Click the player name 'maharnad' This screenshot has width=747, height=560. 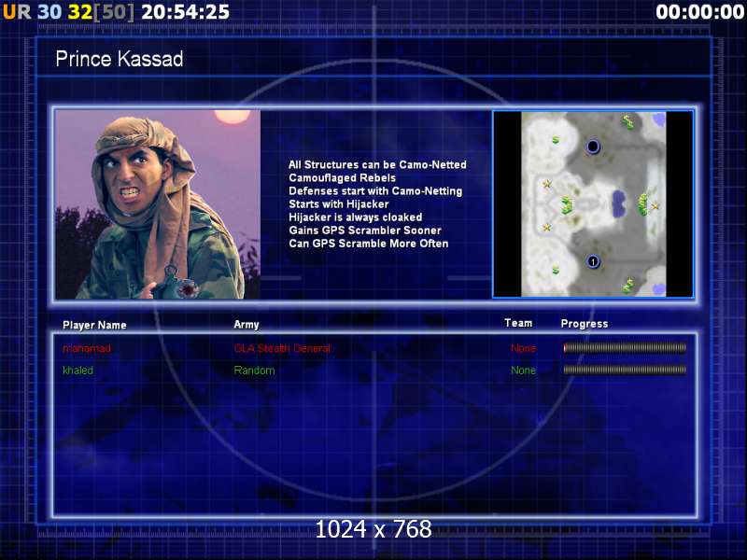(87, 348)
